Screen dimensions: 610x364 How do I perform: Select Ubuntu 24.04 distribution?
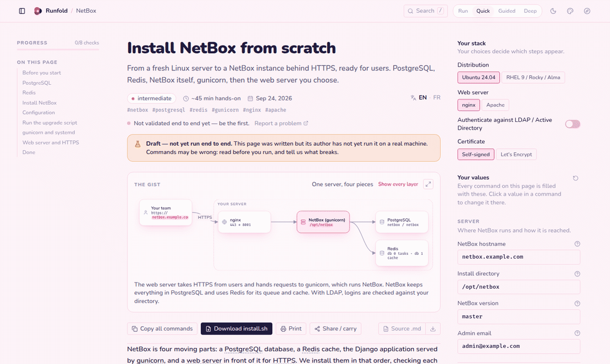pos(479,78)
